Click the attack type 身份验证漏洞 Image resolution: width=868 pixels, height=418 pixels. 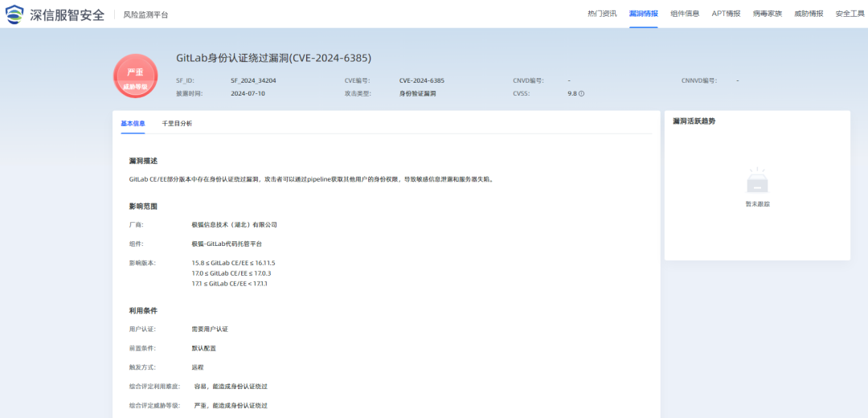pyautogui.click(x=418, y=93)
